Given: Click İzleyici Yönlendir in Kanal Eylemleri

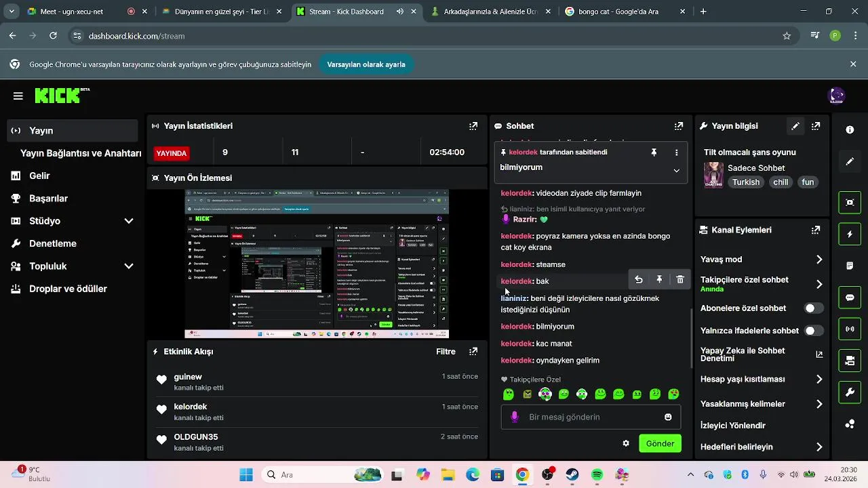Looking at the screenshot, I should point(733,426).
